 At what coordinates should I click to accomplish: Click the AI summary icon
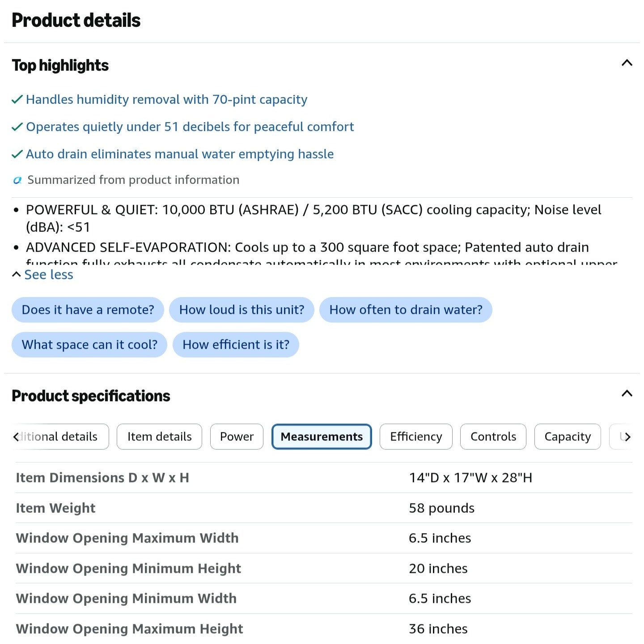coord(17,180)
